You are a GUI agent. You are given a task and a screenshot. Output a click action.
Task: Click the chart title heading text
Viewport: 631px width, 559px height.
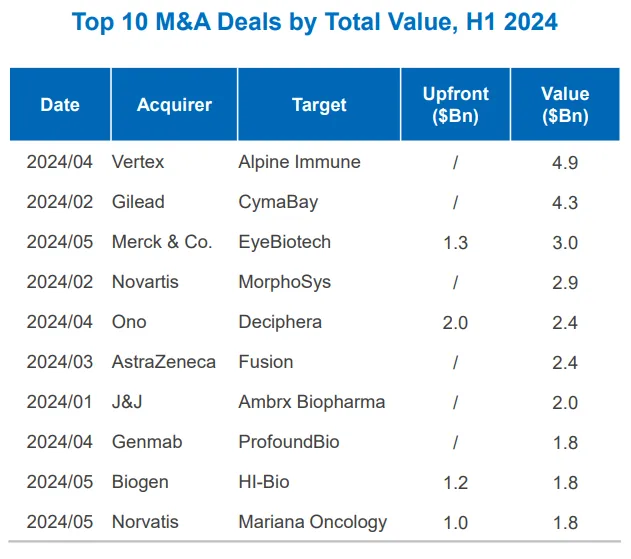point(315,22)
